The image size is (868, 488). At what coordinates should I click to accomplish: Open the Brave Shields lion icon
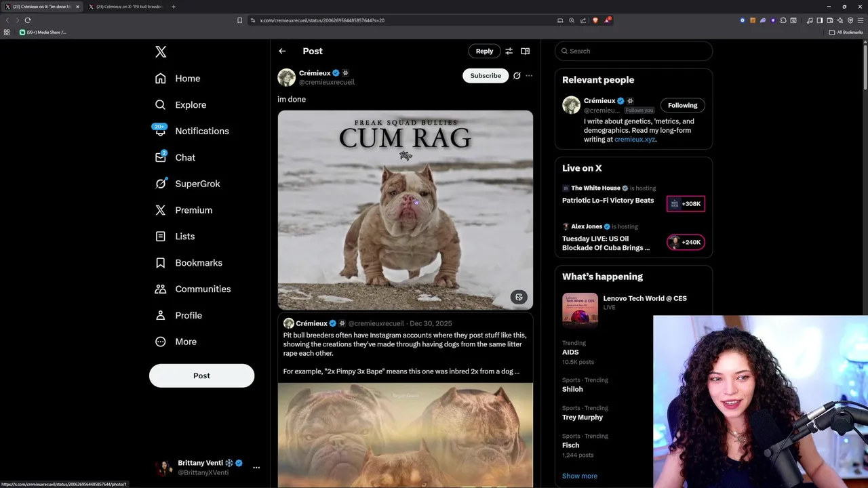[595, 20]
